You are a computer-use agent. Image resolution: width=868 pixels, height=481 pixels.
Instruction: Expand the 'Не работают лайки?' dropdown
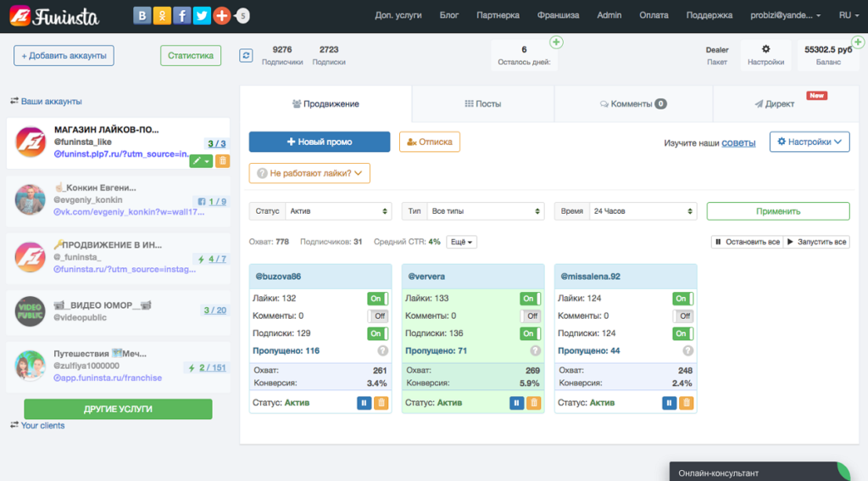pyautogui.click(x=309, y=174)
